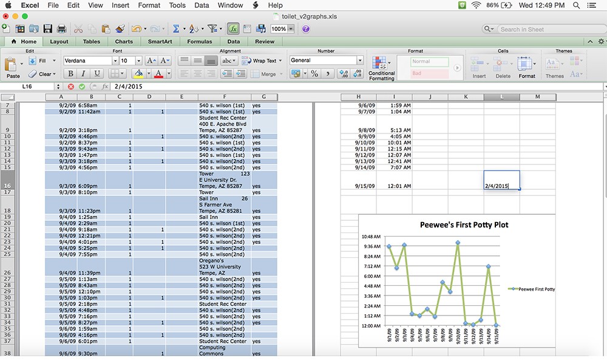The width and height of the screenshot is (607, 364).
Task: Click the purple Help question icon
Action: 305,29
